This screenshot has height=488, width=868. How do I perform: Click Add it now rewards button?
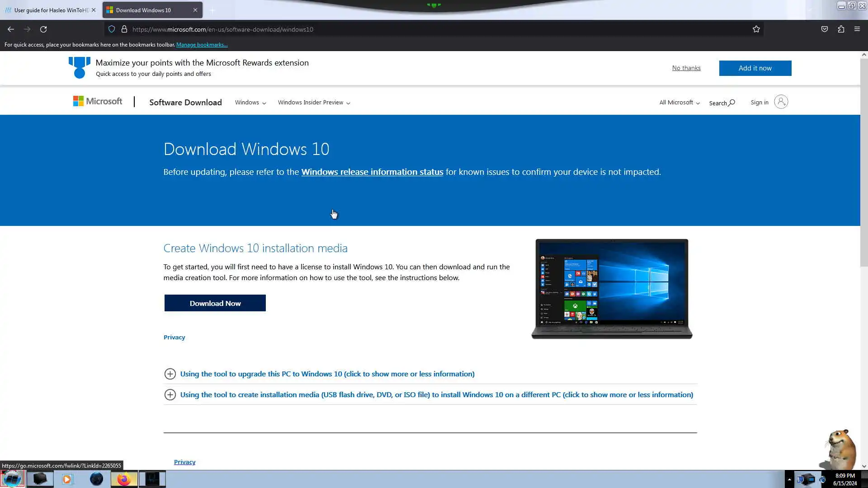click(x=755, y=68)
